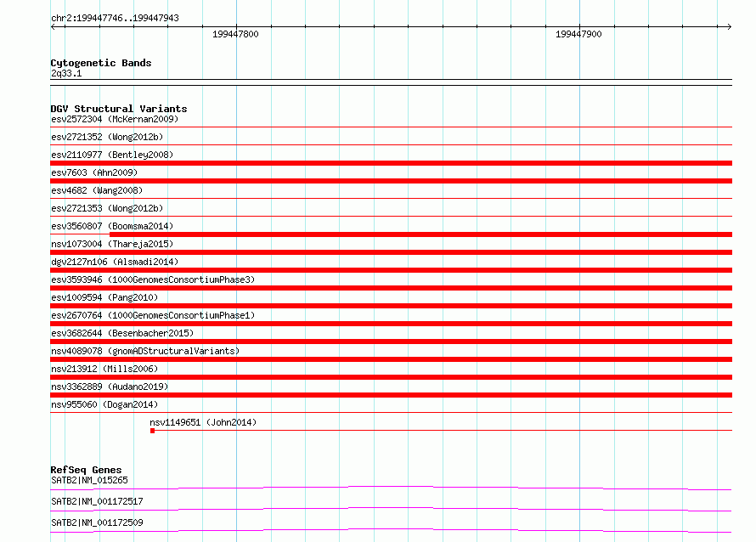The height and width of the screenshot is (542, 756).
Task: Click the magenta line of SATB2|NM_001172509
Action: pos(391,530)
